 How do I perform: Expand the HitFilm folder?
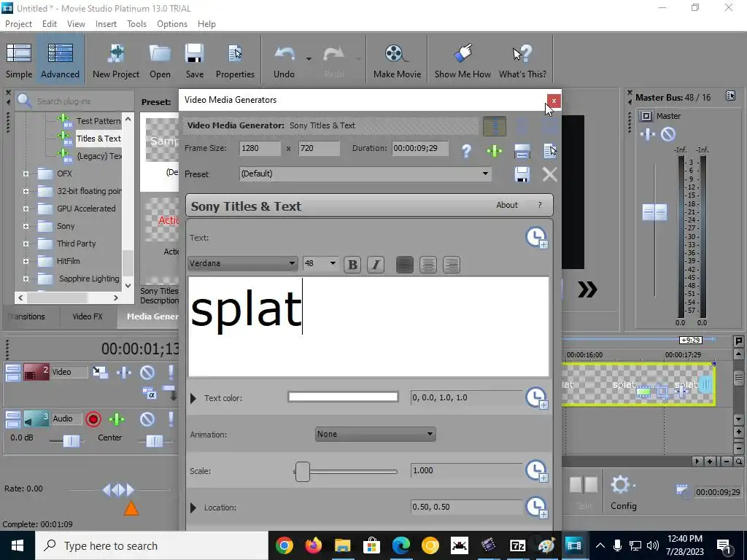(26, 262)
